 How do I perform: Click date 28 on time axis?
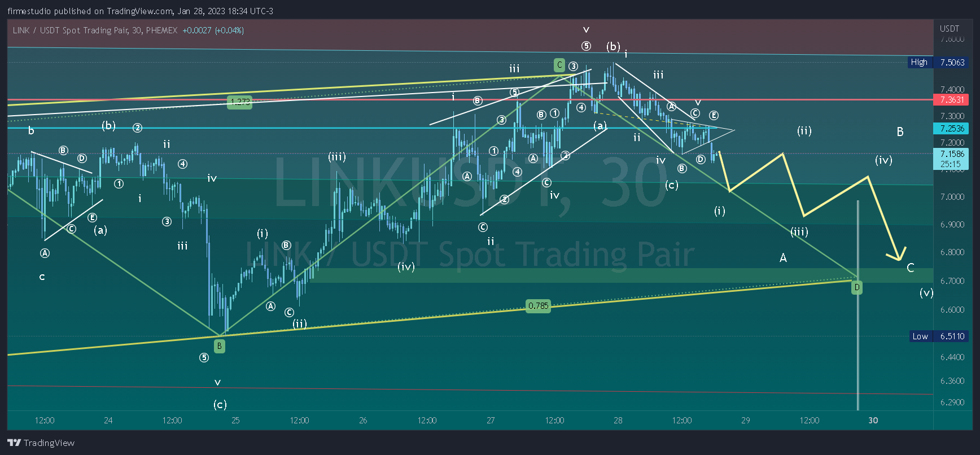click(x=618, y=420)
